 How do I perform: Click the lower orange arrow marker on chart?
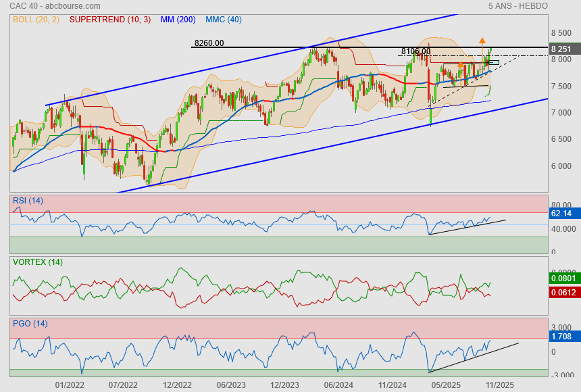460,65
